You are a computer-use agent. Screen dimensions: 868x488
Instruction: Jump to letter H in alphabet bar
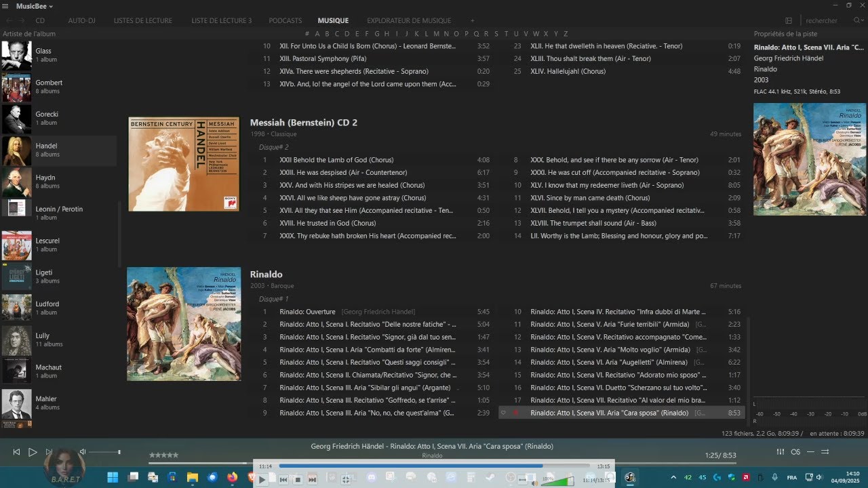[387, 34]
